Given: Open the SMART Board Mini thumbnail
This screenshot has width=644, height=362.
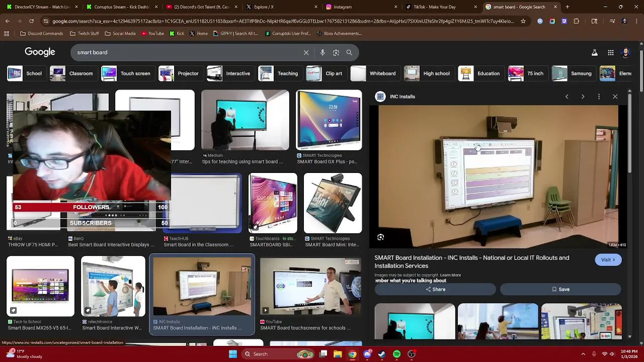Looking at the screenshot, I should pos(333,203).
